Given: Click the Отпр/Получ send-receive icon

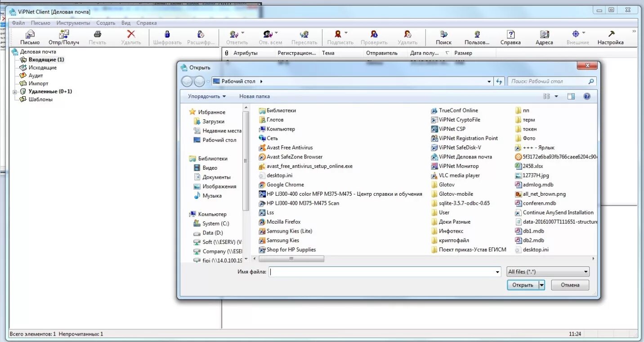Looking at the screenshot, I should coord(64,34).
